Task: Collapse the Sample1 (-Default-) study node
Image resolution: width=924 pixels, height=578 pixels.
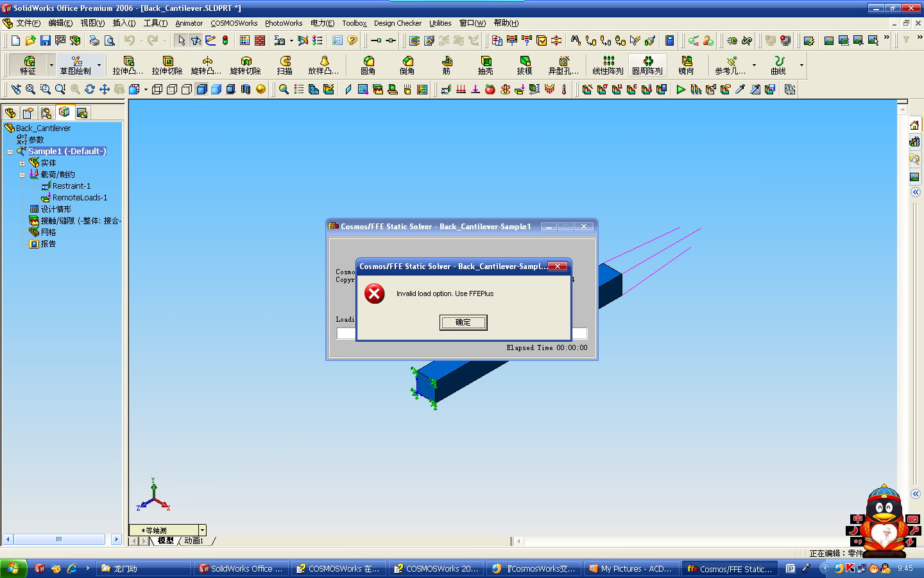Action: pos(10,152)
